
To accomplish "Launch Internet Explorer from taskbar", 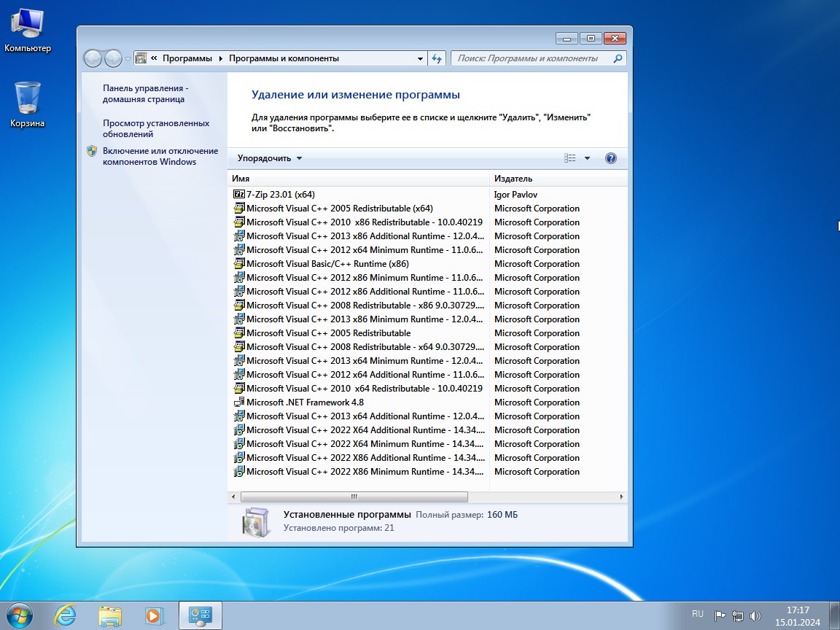I will (66, 615).
